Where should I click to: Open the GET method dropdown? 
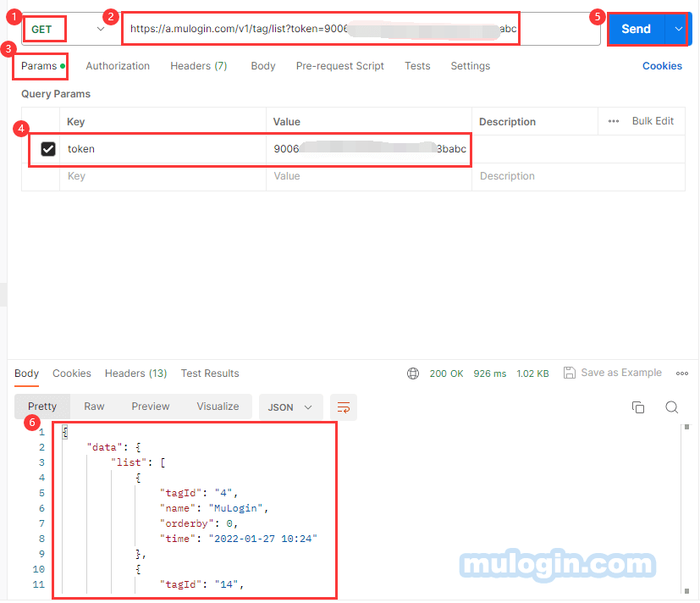(68, 29)
